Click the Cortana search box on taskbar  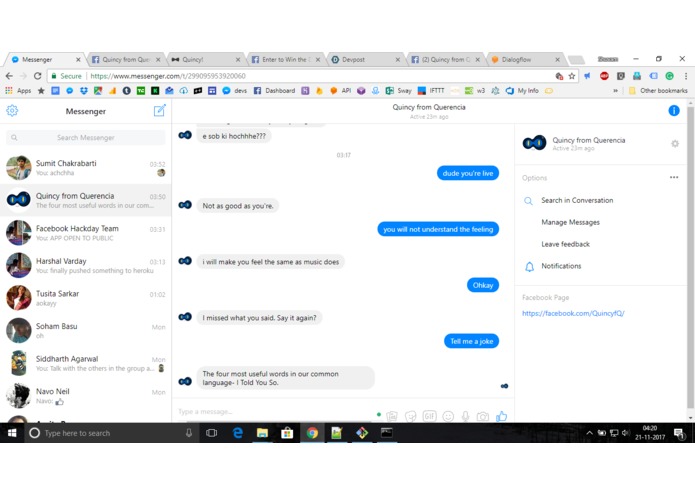(x=111, y=433)
